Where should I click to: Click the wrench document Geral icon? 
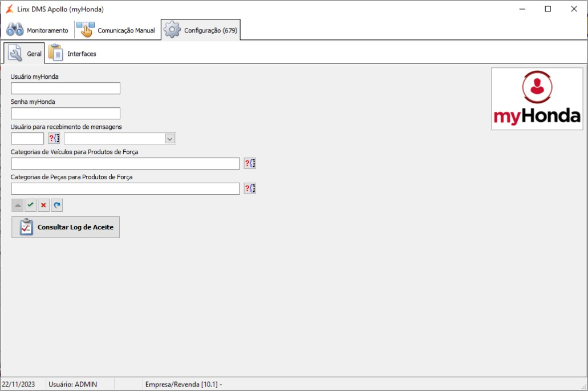[x=15, y=53]
